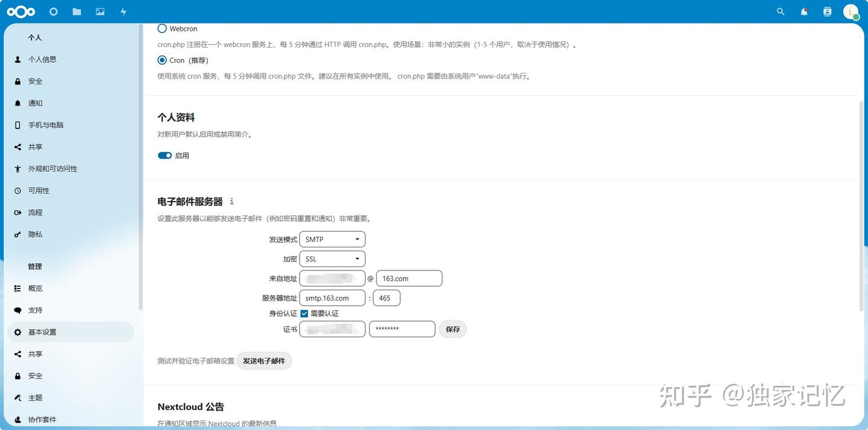
Task: Open the 概览 overview admin section
Action: [34, 288]
